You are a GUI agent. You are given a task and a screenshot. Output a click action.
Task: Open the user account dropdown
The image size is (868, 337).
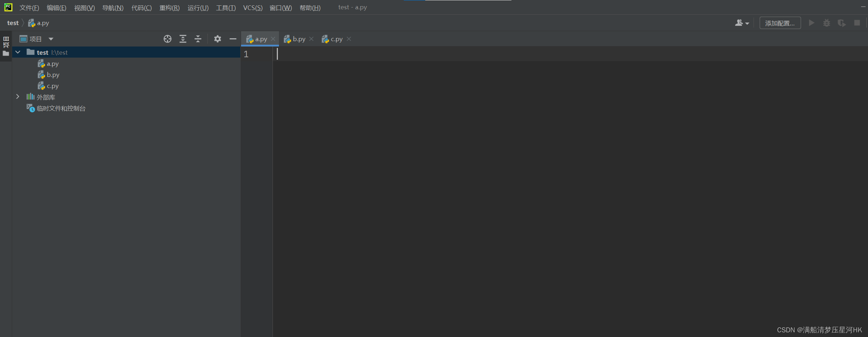(x=742, y=23)
